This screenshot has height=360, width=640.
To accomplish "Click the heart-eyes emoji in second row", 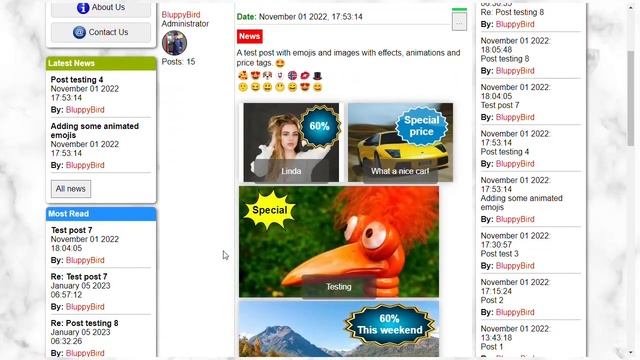I will 305,87.
